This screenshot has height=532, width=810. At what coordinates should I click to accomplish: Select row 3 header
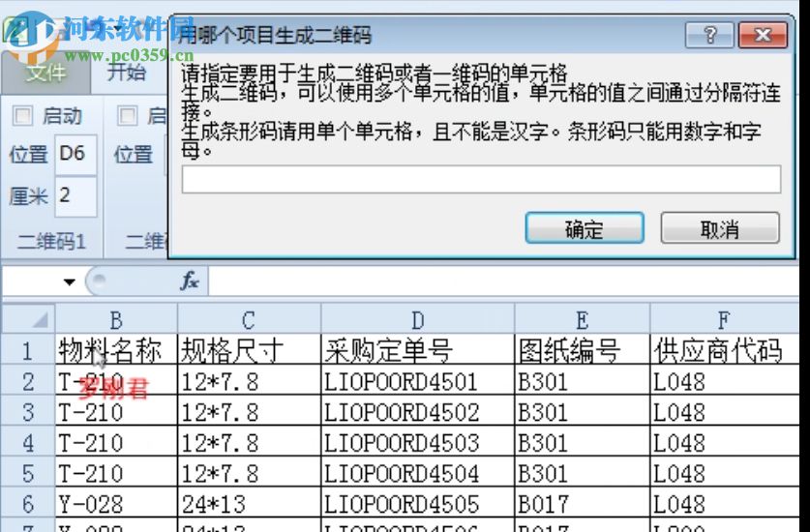pos(28,412)
